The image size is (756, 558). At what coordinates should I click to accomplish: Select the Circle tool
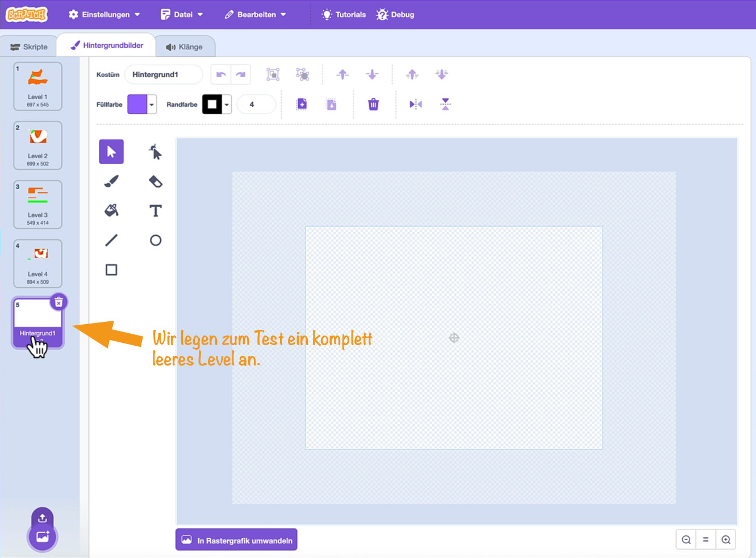(x=155, y=240)
